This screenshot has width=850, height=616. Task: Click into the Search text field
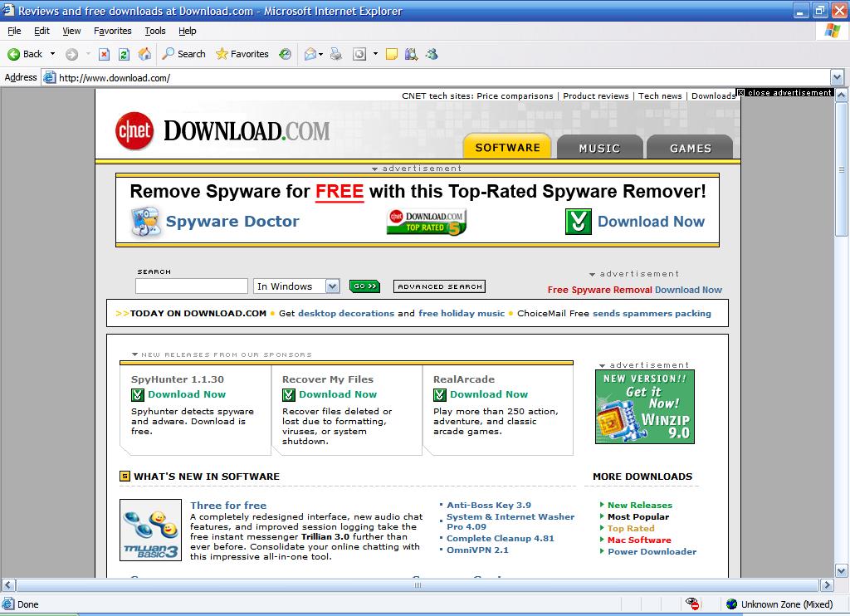click(192, 286)
